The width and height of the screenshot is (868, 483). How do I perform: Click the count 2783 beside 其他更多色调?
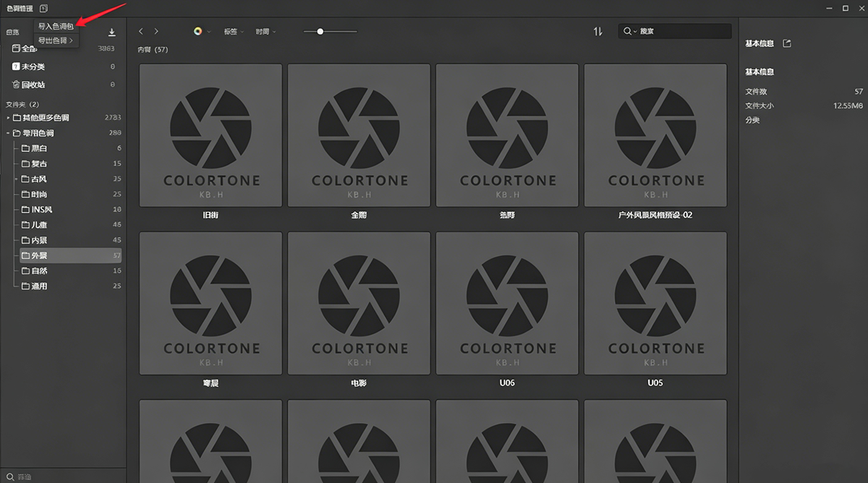[x=113, y=118]
